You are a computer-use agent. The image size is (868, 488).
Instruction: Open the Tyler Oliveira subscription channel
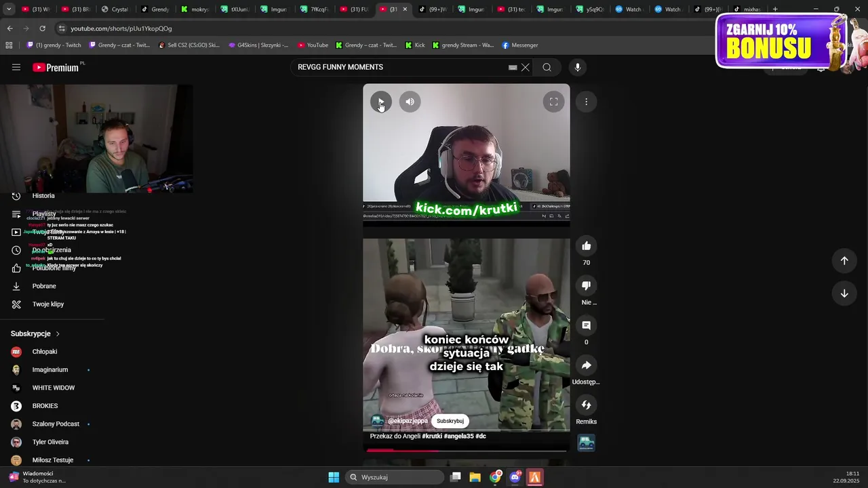pos(50,442)
